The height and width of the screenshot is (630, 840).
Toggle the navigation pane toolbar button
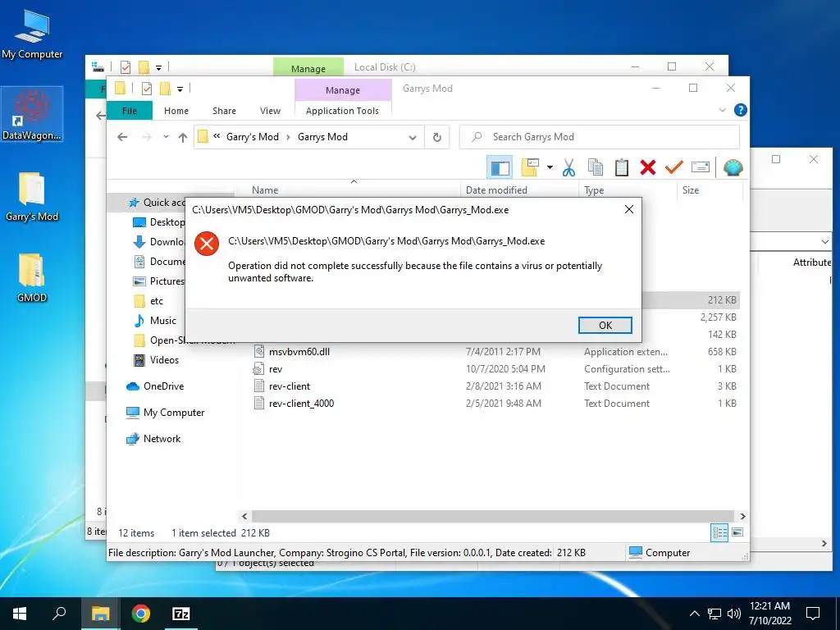(500, 167)
